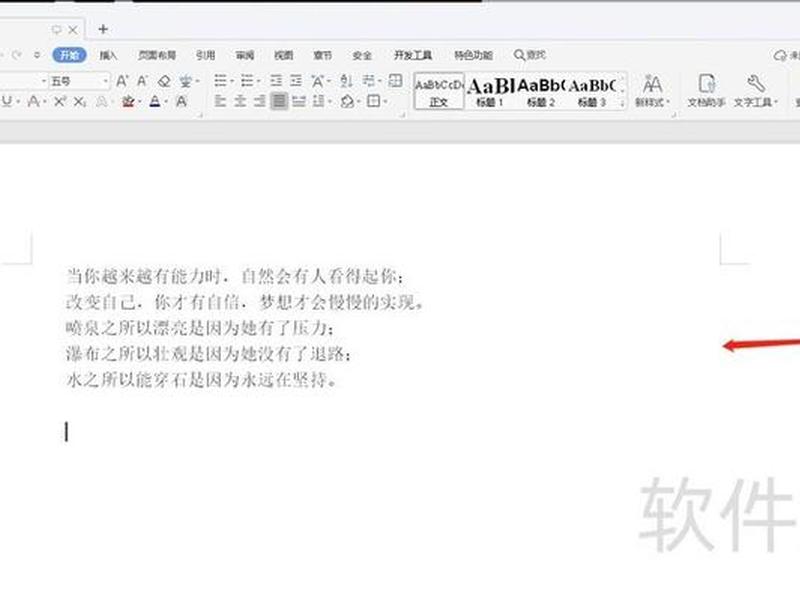Toggle subscript formatting
800x600 pixels.
point(80,102)
